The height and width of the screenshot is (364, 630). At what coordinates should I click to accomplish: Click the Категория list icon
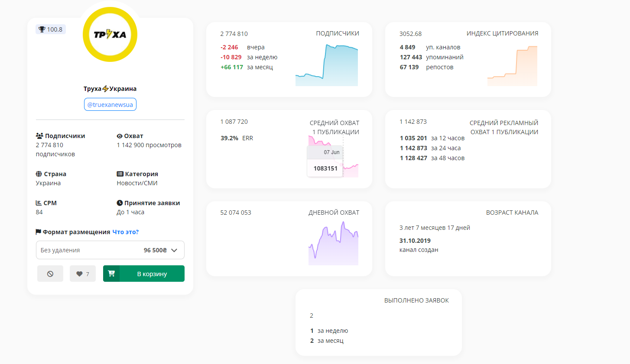tap(120, 174)
